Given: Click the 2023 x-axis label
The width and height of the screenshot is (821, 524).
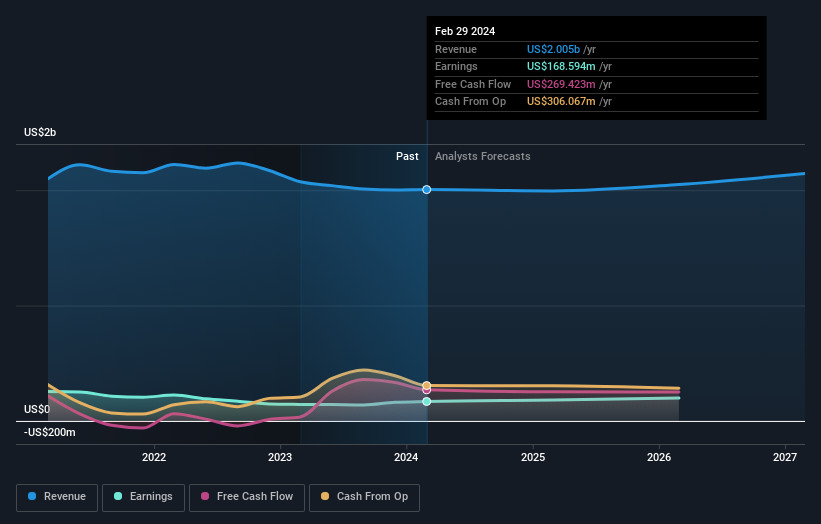Looking at the screenshot, I should point(280,458).
